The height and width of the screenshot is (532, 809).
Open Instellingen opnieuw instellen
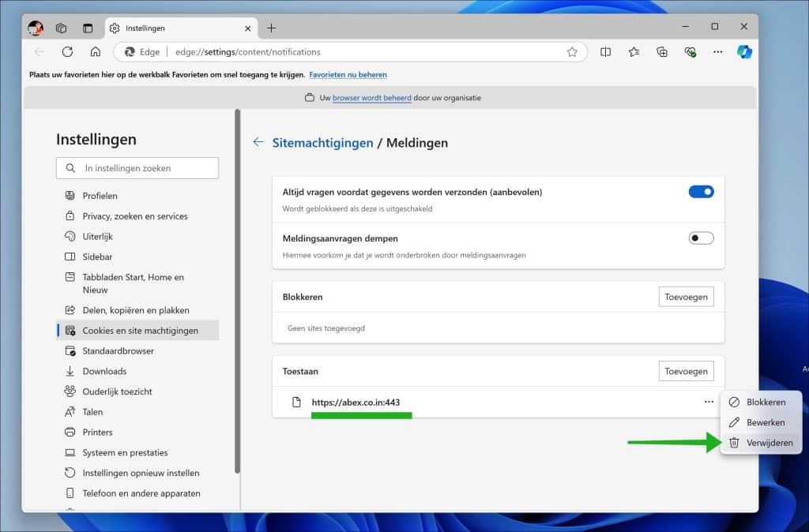pos(137,473)
